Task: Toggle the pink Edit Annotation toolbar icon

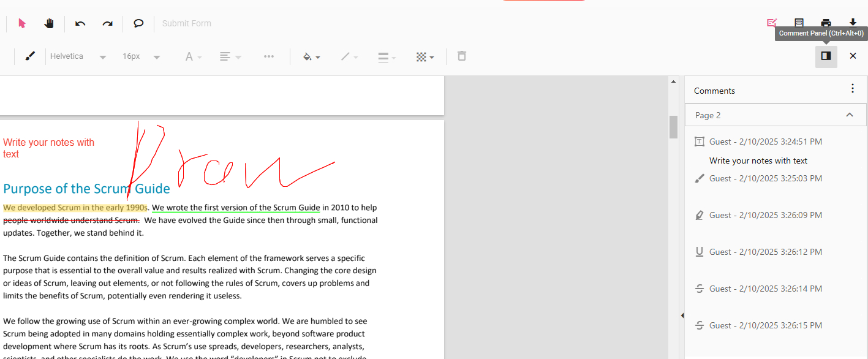Action: pyautogui.click(x=771, y=23)
